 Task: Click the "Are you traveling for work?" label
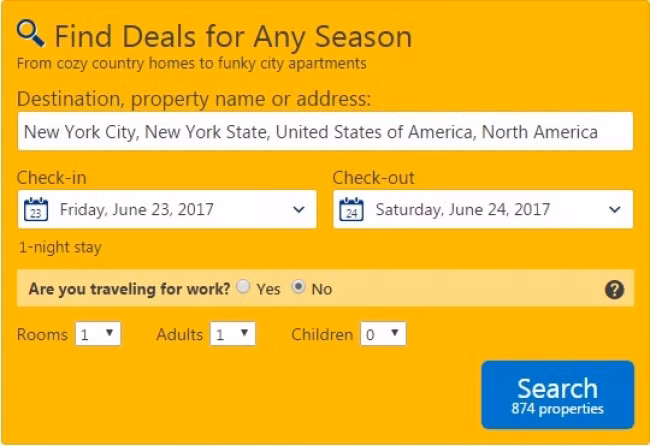pyautogui.click(x=128, y=289)
